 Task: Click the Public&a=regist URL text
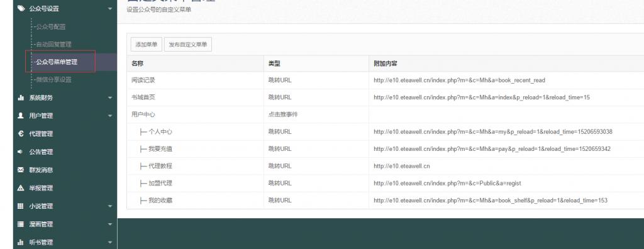447,183
